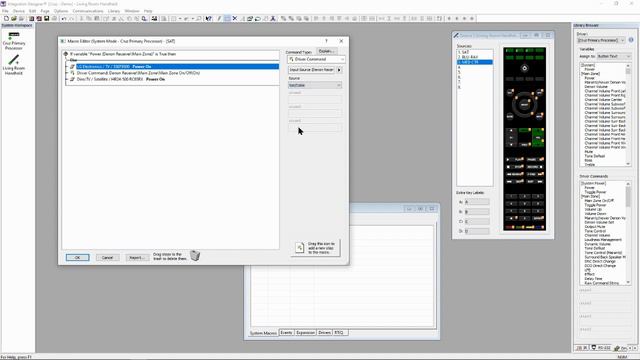Screen dimensions: 640x360
Task: Click the Open folder toolbar icon
Action: click(14, 18)
